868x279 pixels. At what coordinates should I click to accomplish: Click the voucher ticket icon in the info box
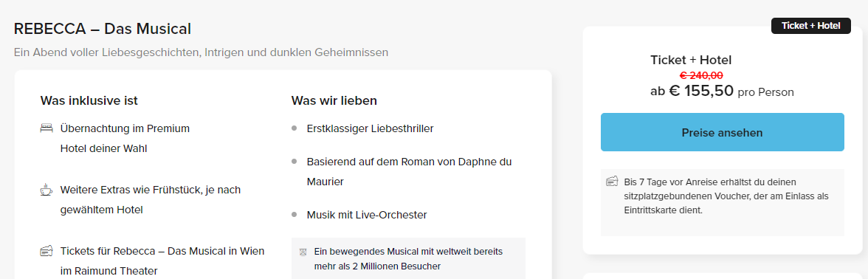tap(613, 181)
